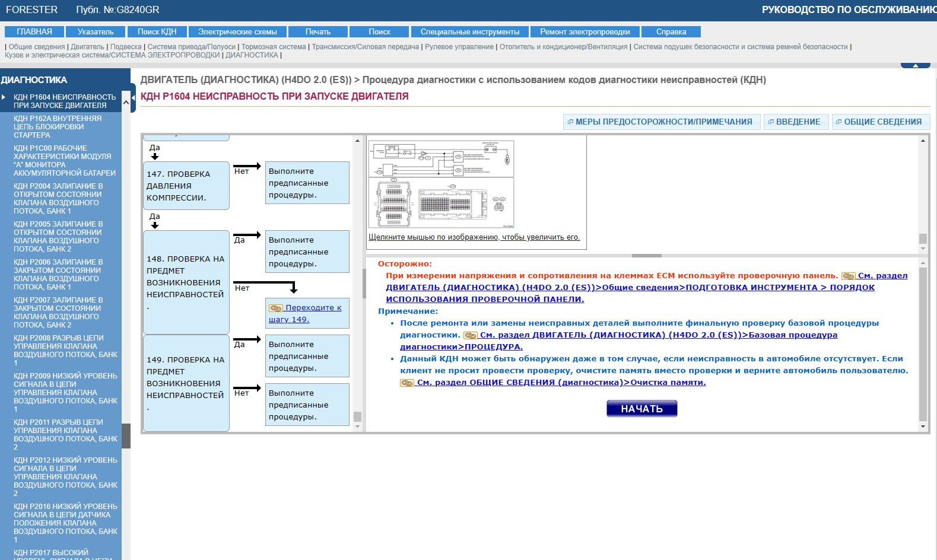Click the up chevron in sidebar list
This screenshot has height=560, width=937.
(126, 103)
